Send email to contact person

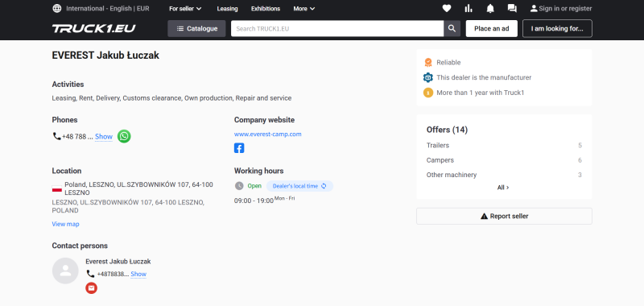(91, 288)
